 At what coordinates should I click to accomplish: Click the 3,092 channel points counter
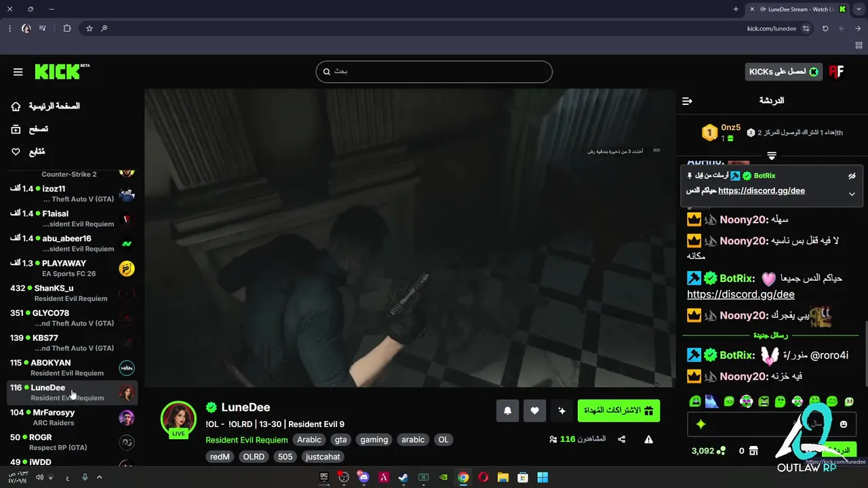click(x=709, y=451)
